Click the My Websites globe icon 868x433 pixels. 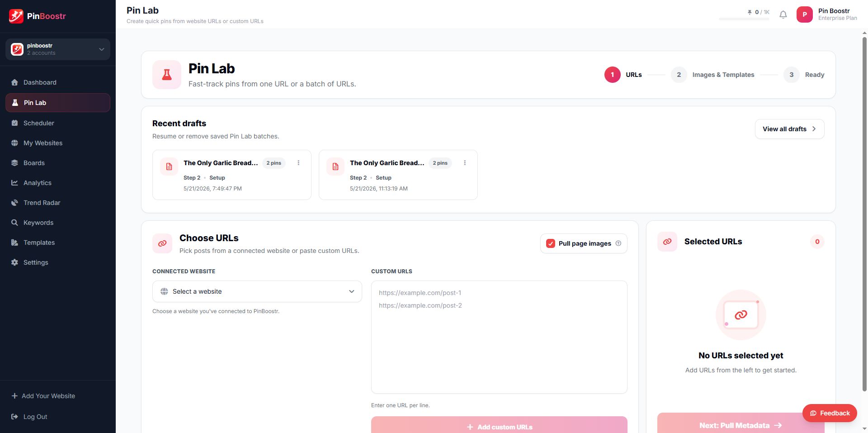click(x=14, y=143)
